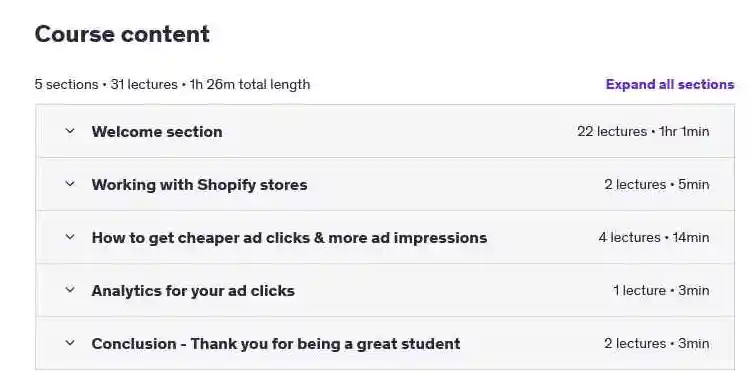Screen dimensions: 750x377
Task: Click the 1h 26m total length text
Action: tap(250, 85)
